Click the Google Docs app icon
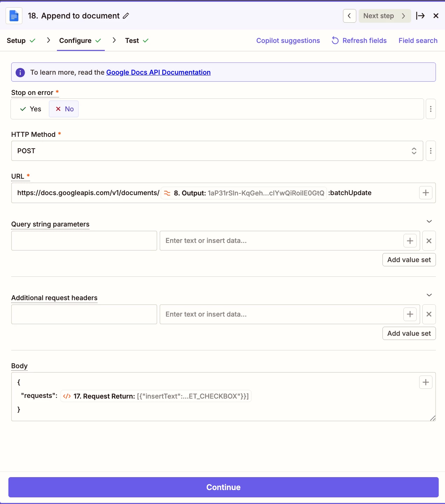Screen dimensions: 445x504 (x=14, y=16)
